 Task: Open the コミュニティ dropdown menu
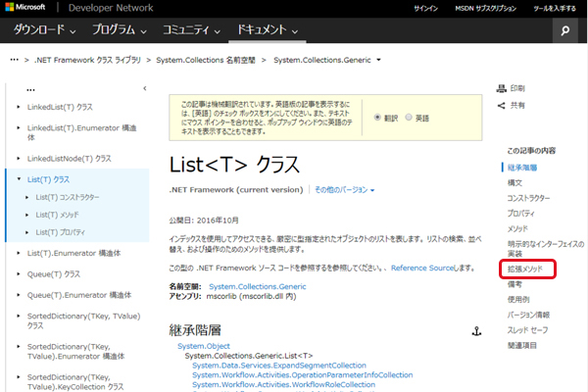[x=191, y=29]
